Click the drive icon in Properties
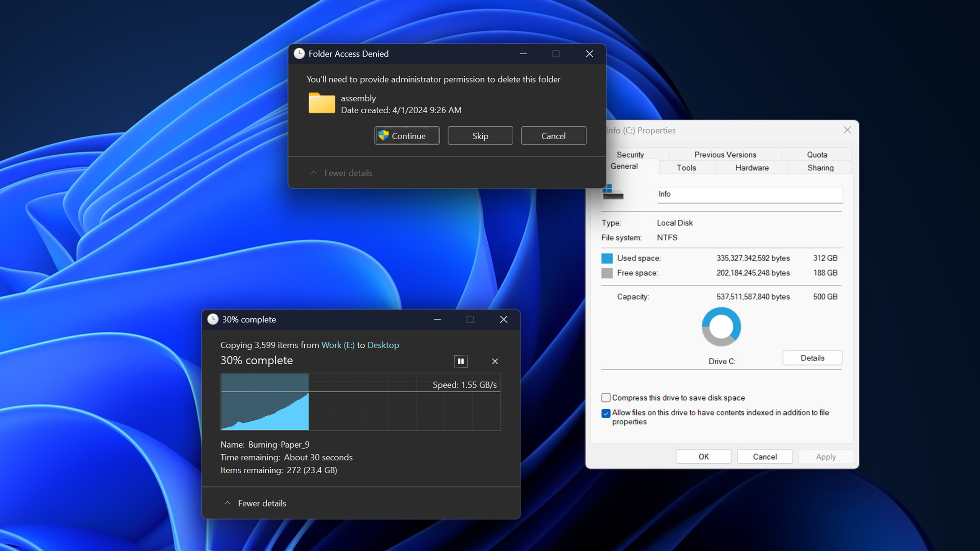Image resolution: width=980 pixels, height=551 pixels. pos(612,192)
